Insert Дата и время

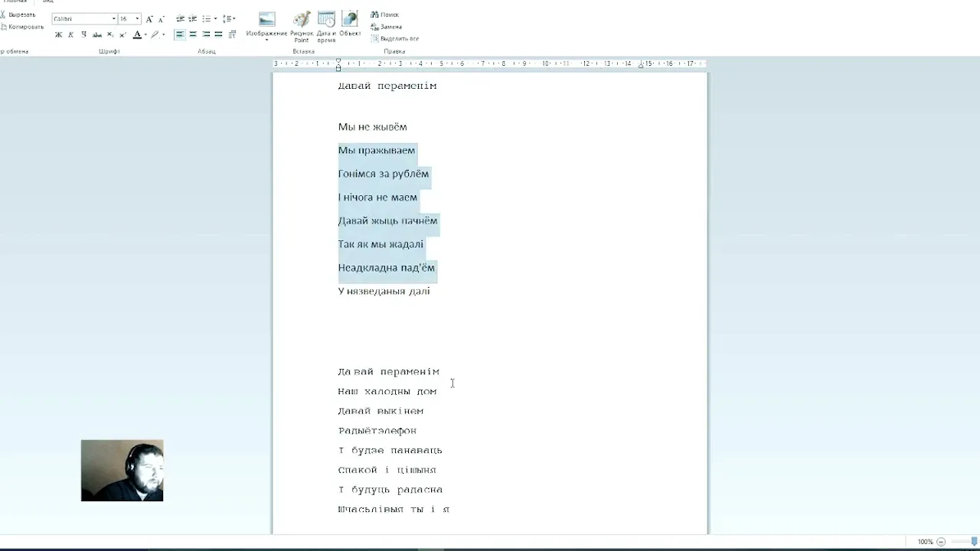click(x=326, y=27)
